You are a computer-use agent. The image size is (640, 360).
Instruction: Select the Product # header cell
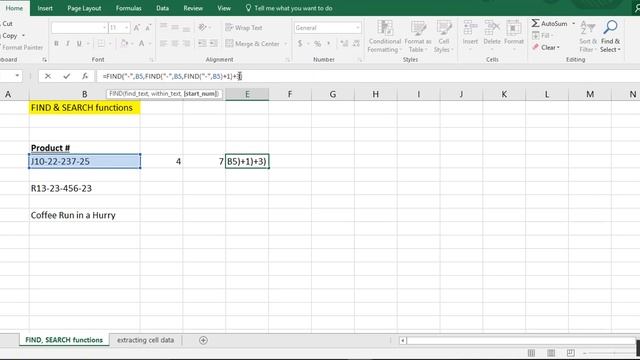coord(85,148)
